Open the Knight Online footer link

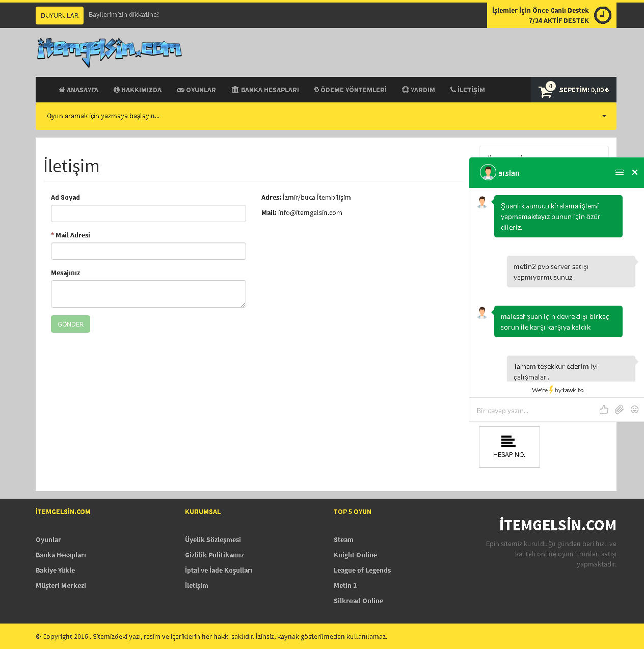point(355,555)
